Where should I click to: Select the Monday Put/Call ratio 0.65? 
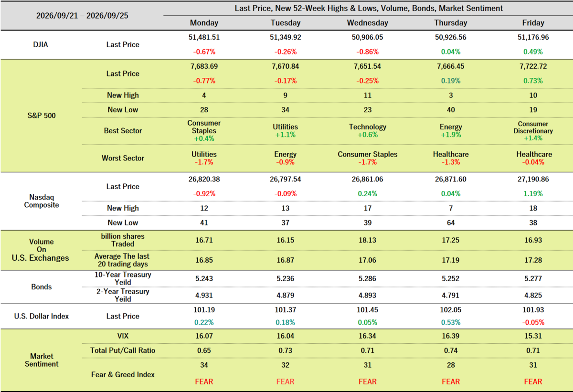point(204,350)
